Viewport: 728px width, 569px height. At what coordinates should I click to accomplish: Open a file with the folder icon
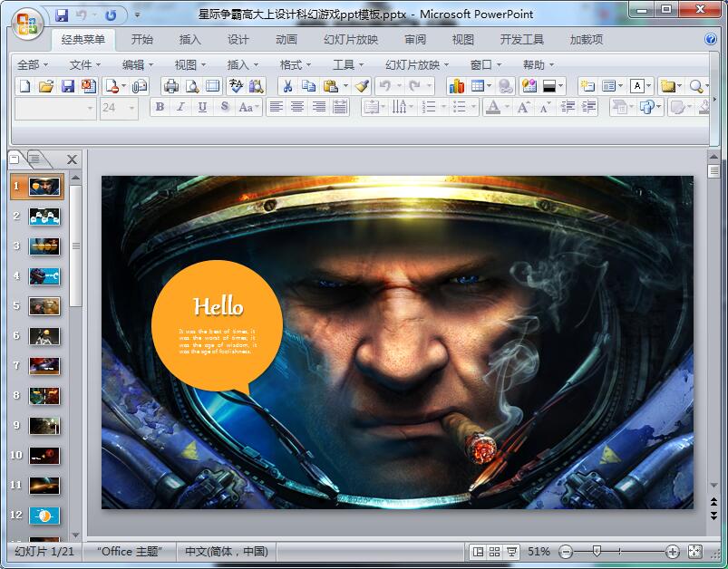point(46,86)
